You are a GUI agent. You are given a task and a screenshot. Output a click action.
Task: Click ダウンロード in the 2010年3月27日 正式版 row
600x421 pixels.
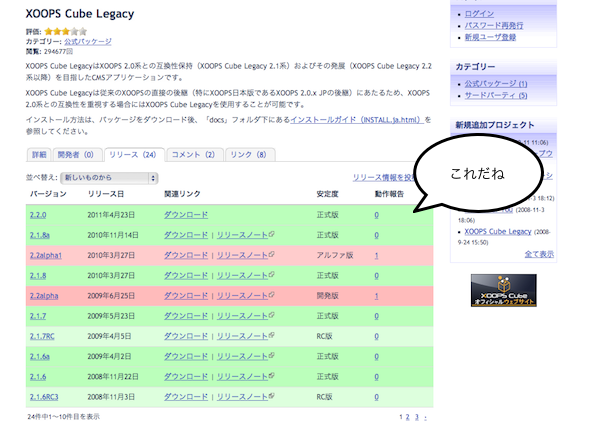point(186,276)
